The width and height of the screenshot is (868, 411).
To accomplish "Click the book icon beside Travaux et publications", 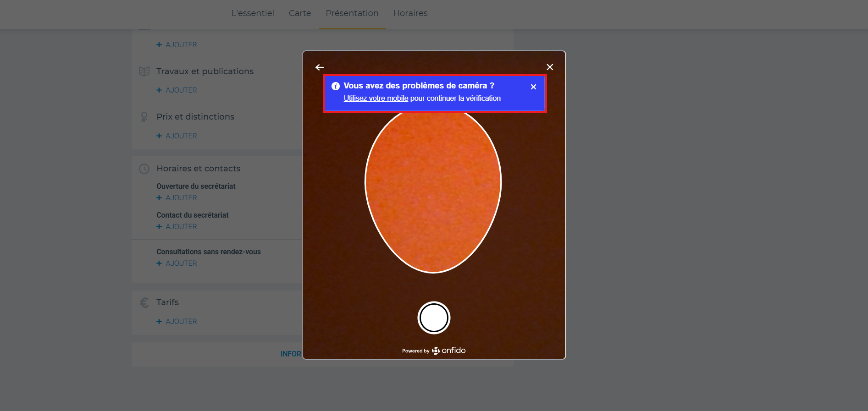I will [x=144, y=71].
